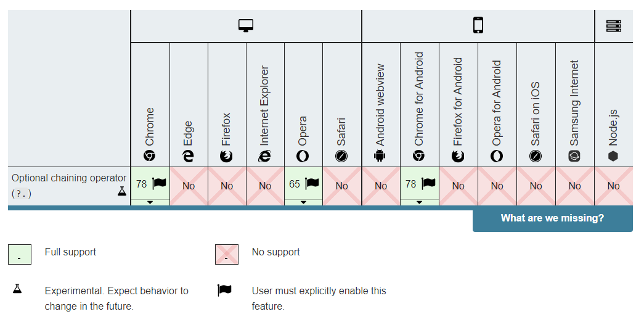This screenshot has width=644, height=322.
Task: Expand Chrome 78 support details
Action: tap(150, 202)
